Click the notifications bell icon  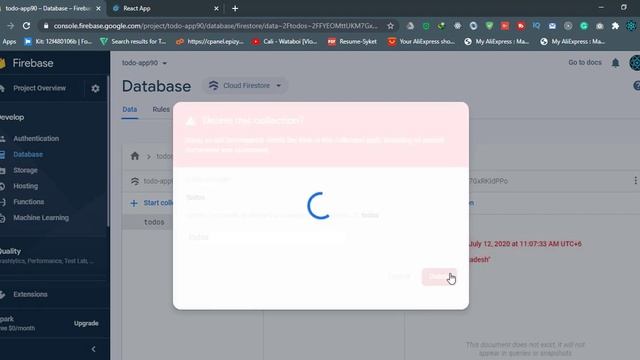tap(615, 63)
